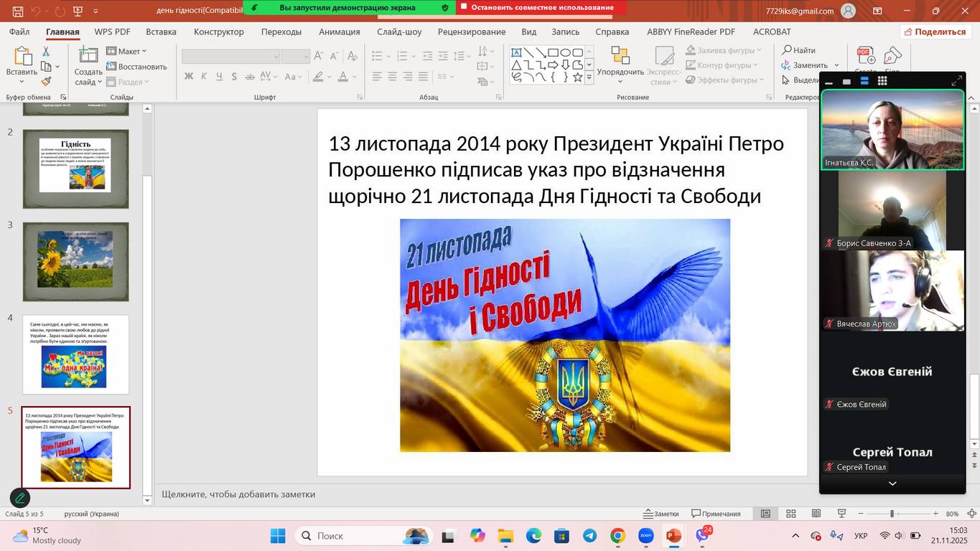Click the Cut scissors icon
The image size is (980, 551).
(46, 52)
